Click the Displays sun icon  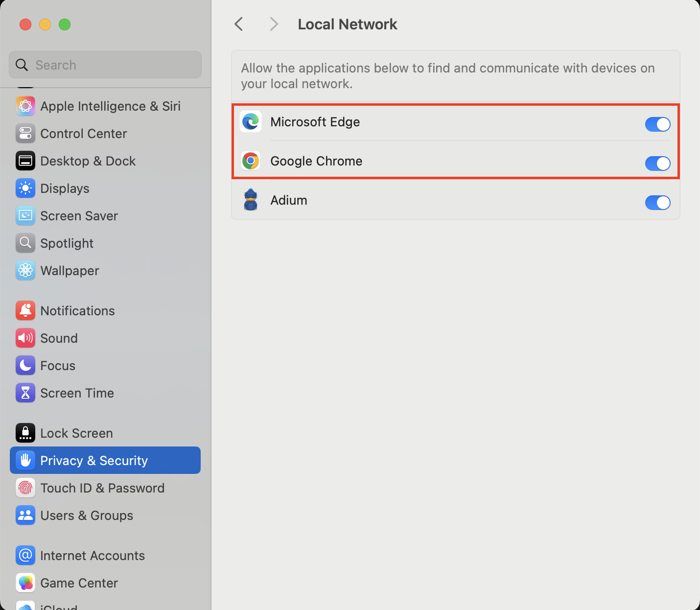point(25,188)
